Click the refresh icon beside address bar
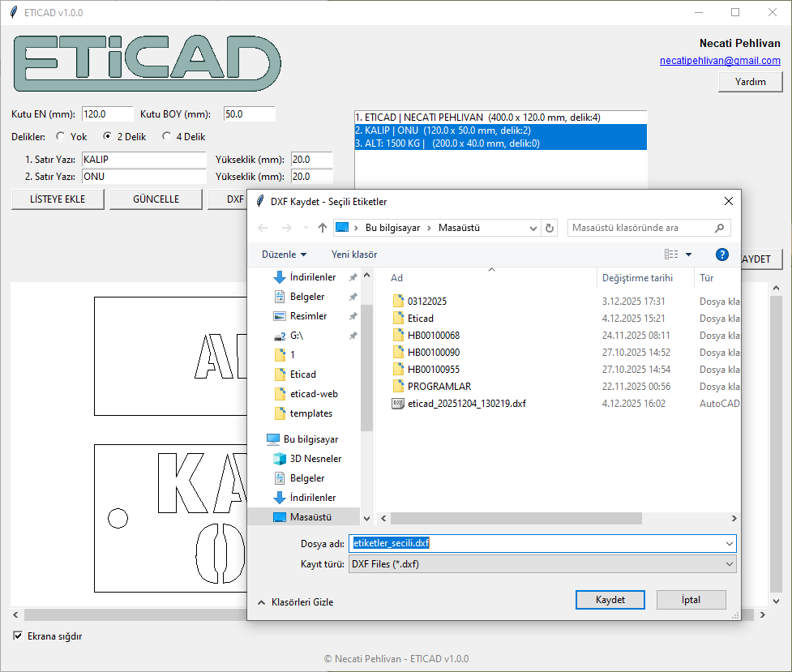This screenshot has height=672, width=792. click(550, 228)
